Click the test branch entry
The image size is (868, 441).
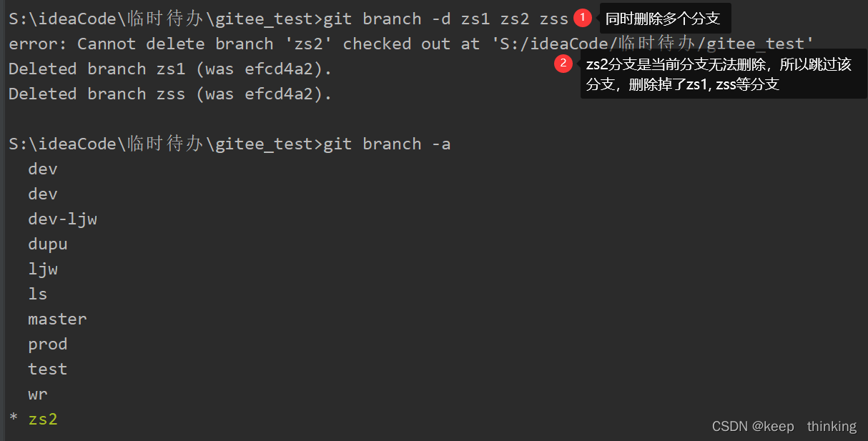click(x=48, y=369)
